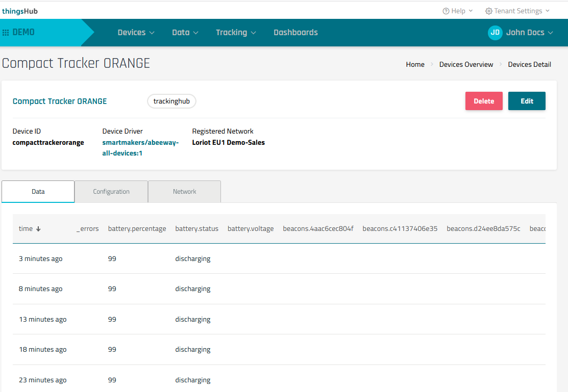Click the Tenant Settings gear icon
Screen dimensions: 568x392
pyautogui.click(x=489, y=11)
